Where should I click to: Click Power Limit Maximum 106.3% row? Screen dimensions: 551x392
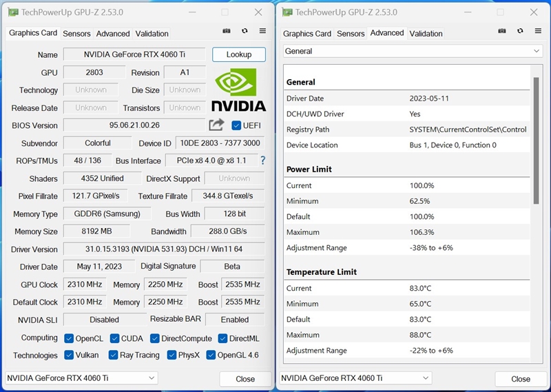click(x=407, y=232)
